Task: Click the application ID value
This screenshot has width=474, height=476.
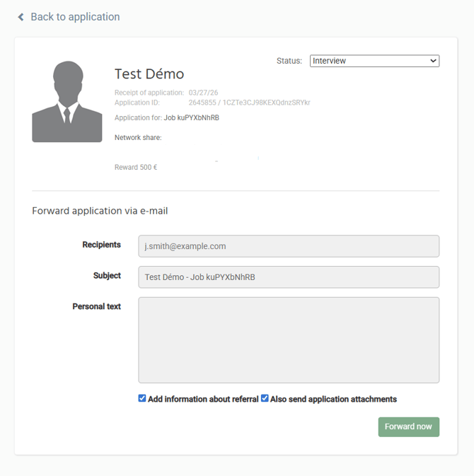Action: coord(249,103)
